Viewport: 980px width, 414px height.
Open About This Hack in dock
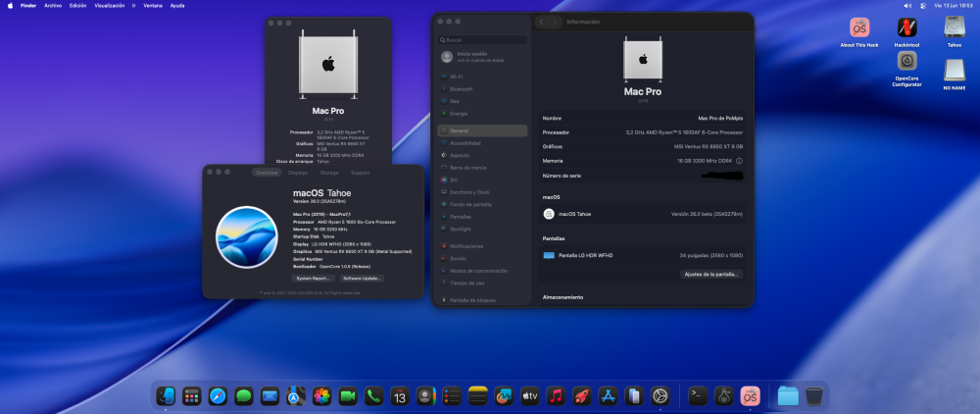[x=750, y=396]
